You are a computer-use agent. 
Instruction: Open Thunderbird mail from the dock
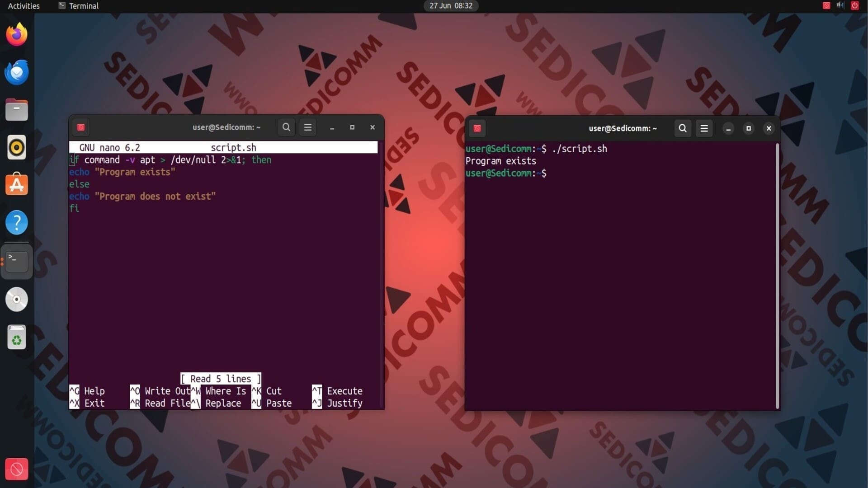click(17, 72)
